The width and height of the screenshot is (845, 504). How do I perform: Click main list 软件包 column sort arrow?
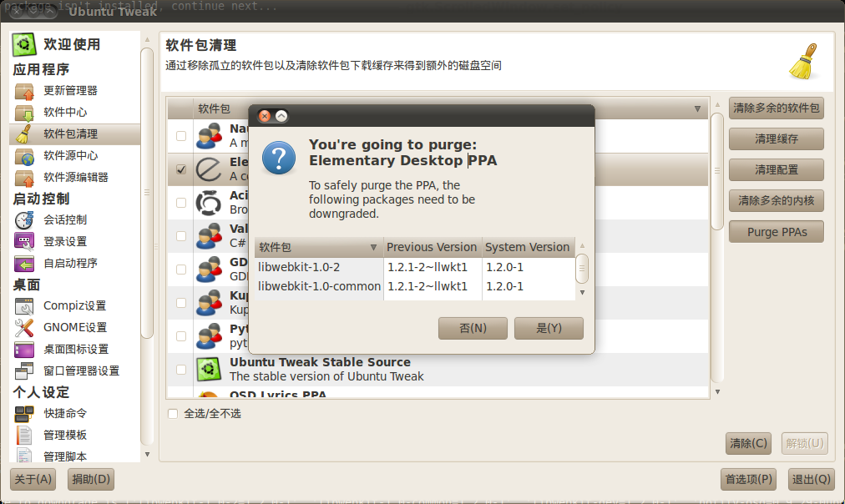click(x=697, y=108)
